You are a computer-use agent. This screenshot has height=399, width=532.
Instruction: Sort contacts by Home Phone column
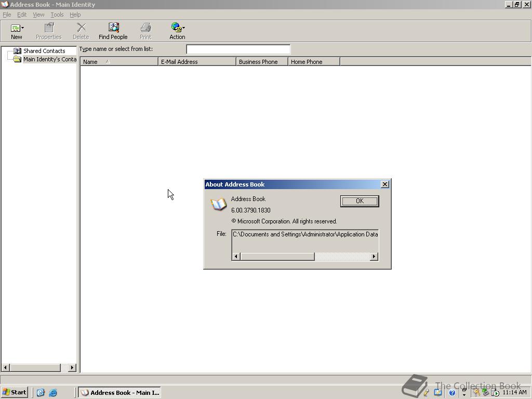tap(314, 62)
